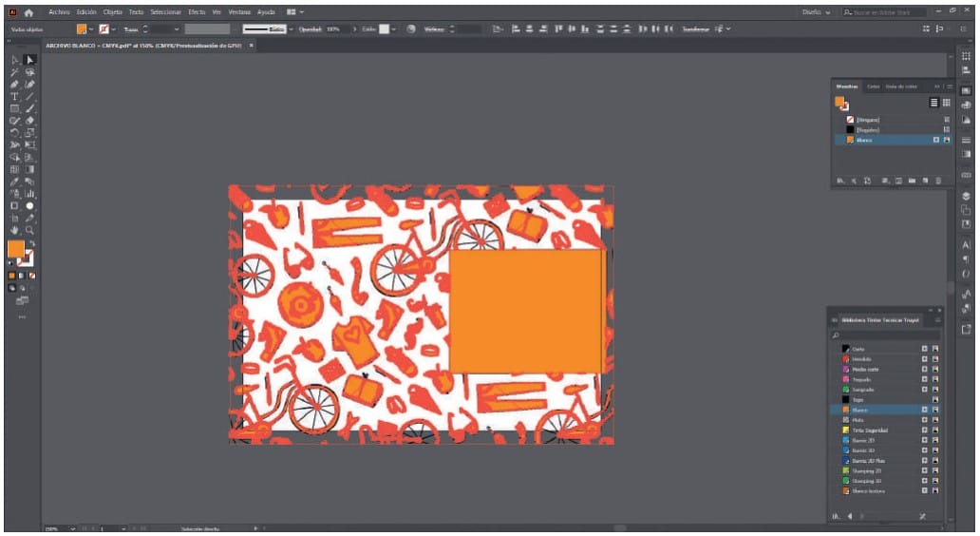980x536 pixels.
Task: Choose the Zoom magnifier tool
Action: (29, 229)
